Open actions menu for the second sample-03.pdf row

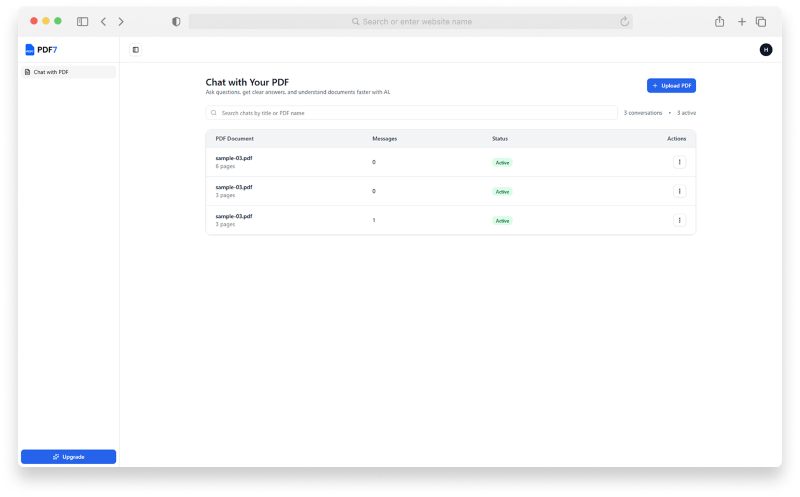tap(680, 191)
